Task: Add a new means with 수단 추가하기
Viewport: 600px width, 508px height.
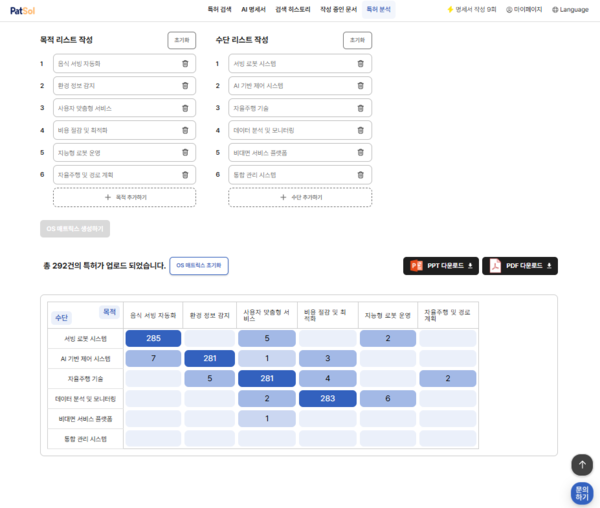Action: 300,197
